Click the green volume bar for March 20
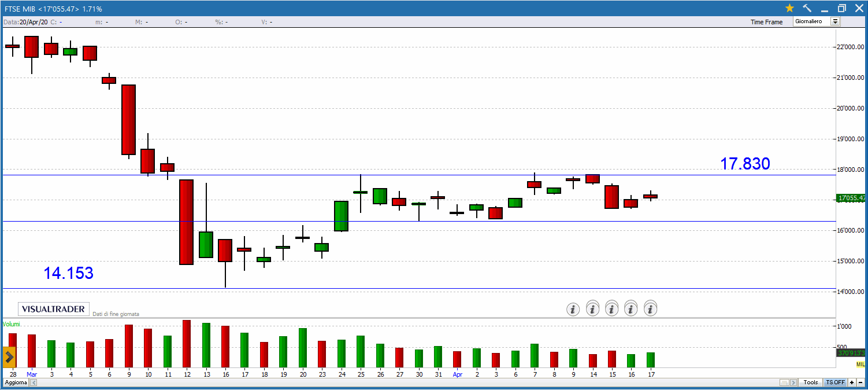This screenshot has height=390, width=868. pos(302,348)
